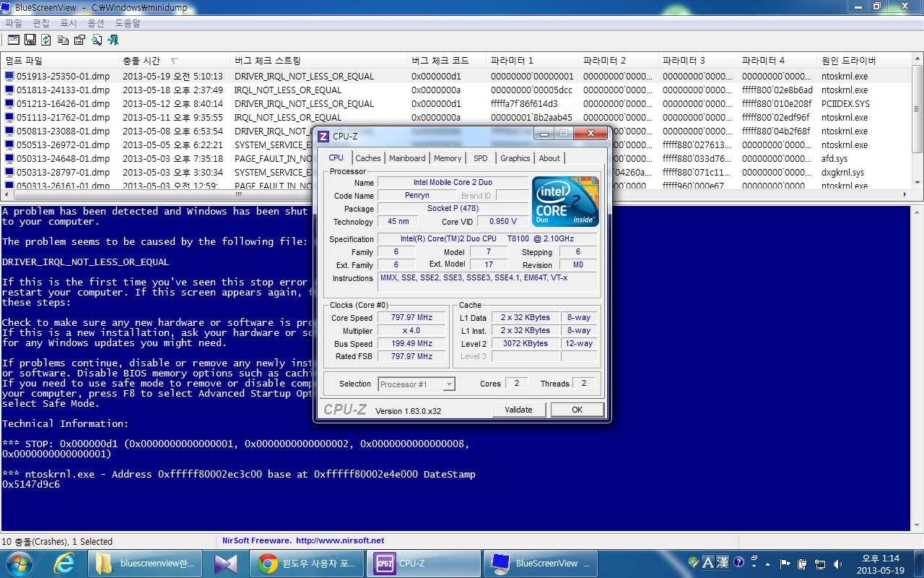The image size is (924, 578).
Task: Open Advanced Options from BlueScreenView toolbar
Action: coord(13,40)
